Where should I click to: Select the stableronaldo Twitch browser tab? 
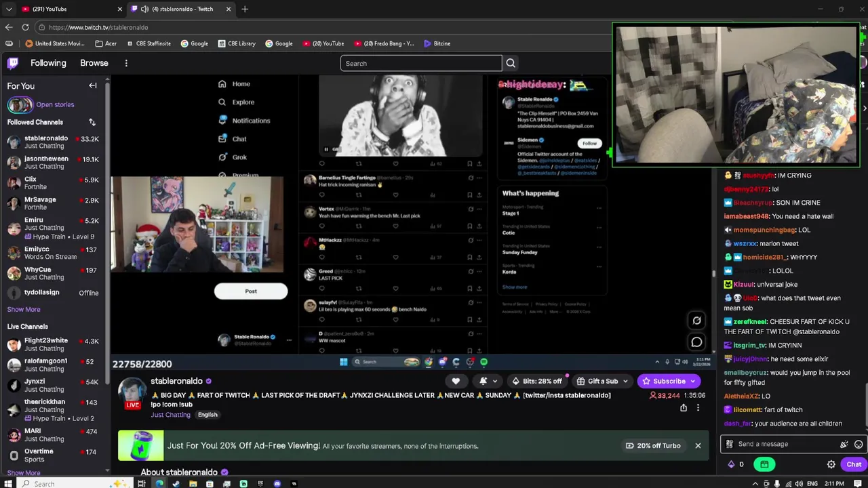180,9
